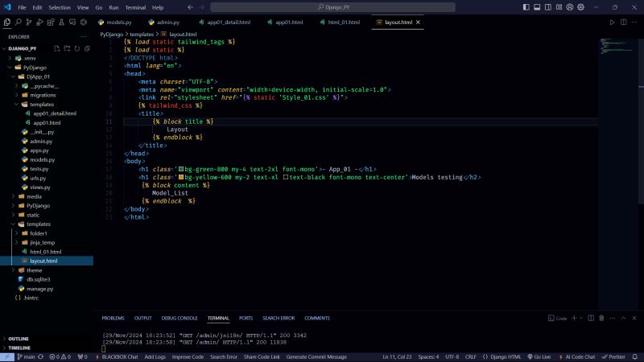This screenshot has width=644, height=362.
Task: Open the File menu
Action: click(x=22, y=7)
